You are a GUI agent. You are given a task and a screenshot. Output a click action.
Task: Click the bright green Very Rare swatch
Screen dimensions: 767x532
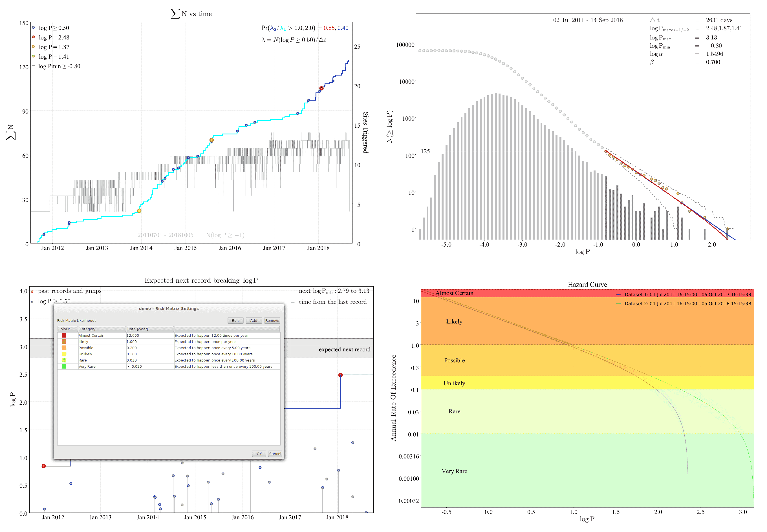pyautogui.click(x=64, y=366)
